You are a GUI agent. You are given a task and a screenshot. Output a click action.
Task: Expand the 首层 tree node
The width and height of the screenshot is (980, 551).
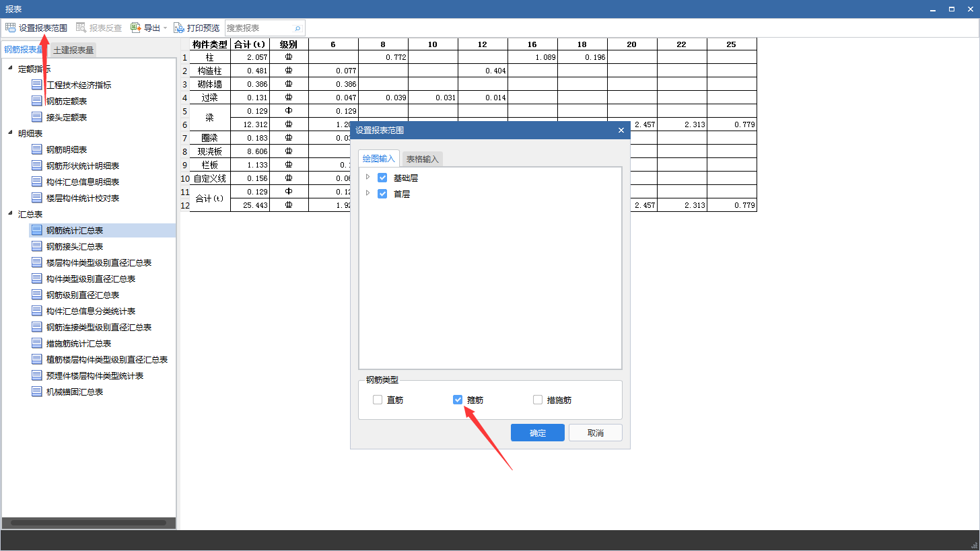click(x=367, y=193)
